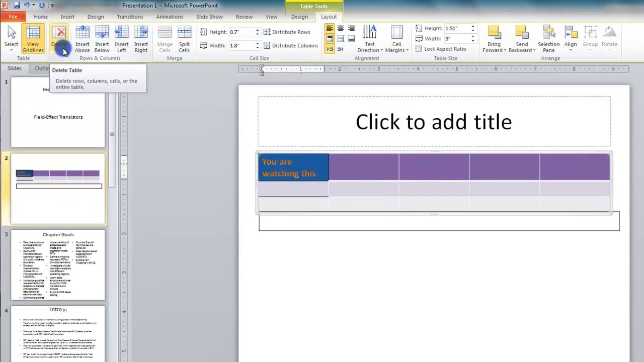Set left-to-right text direction
The image size is (644, 362).
click(x=330, y=49)
